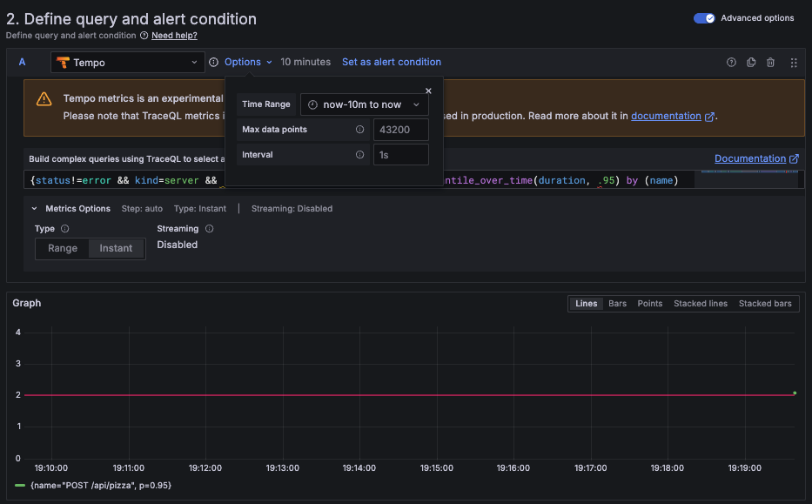Image resolution: width=812 pixels, height=504 pixels.
Task: Click the Interval input field
Action: [400, 153]
